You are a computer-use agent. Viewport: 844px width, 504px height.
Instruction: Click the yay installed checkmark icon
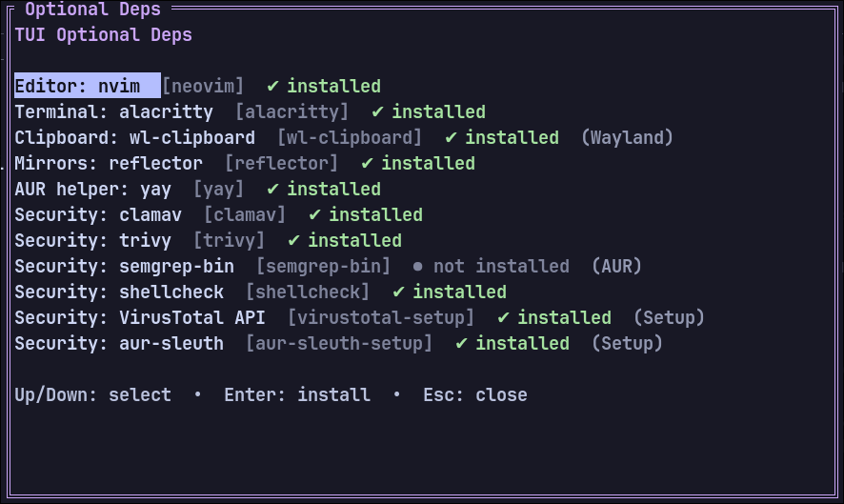tap(272, 190)
